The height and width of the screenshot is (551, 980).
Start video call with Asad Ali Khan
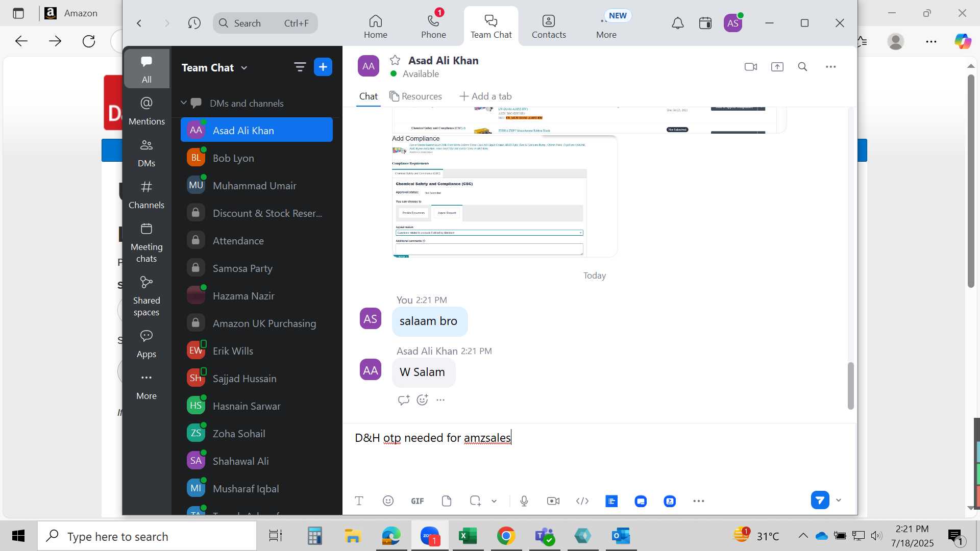point(751,67)
